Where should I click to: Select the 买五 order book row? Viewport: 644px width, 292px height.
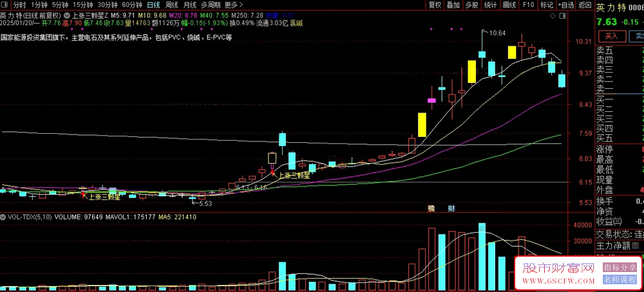(x=620, y=138)
